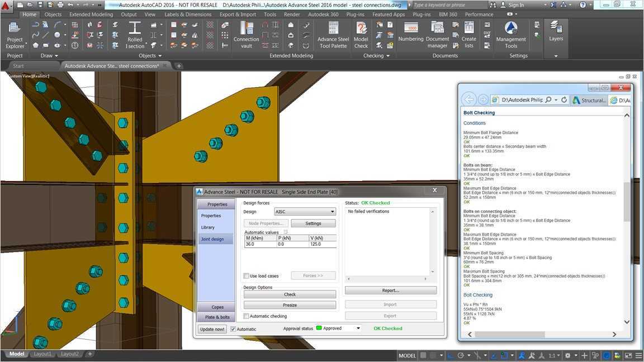Open the Performance ribbon tab
Image resolution: width=644 pixels, height=362 pixels.
(479, 15)
